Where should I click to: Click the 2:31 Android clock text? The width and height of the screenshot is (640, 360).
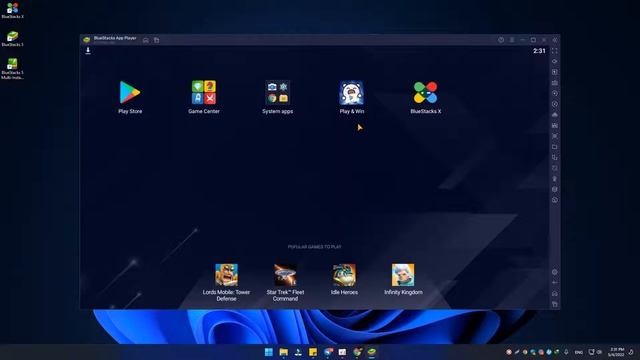click(x=539, y=51)
